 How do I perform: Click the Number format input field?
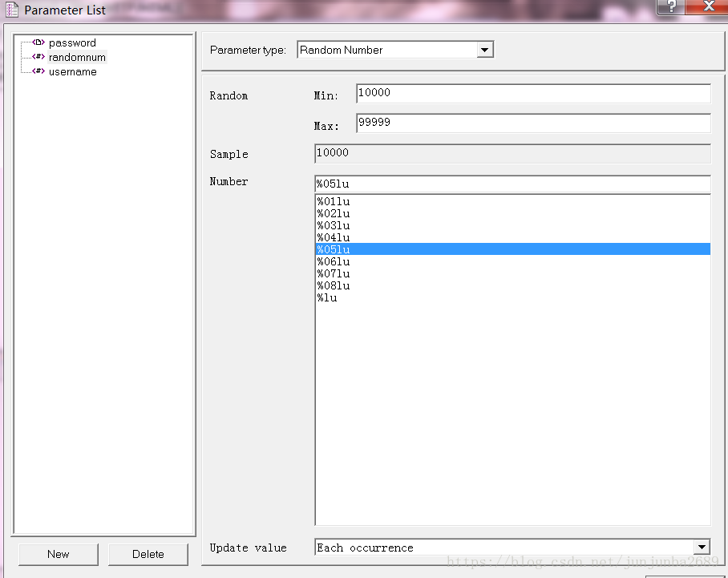[512, 184]
